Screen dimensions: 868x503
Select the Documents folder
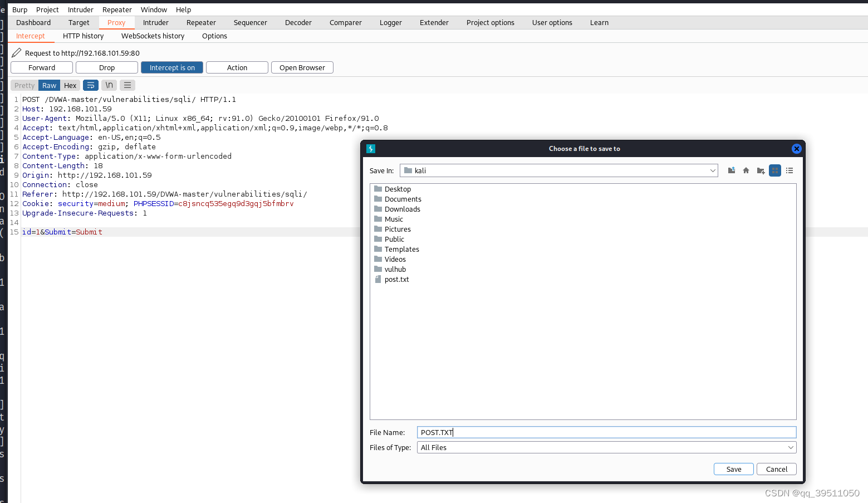pos(397,199)
